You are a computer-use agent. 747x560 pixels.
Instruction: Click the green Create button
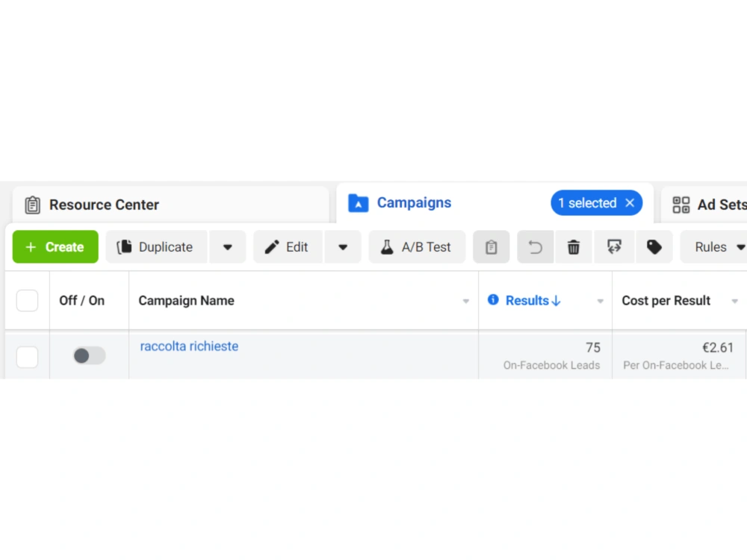(55, 246)
